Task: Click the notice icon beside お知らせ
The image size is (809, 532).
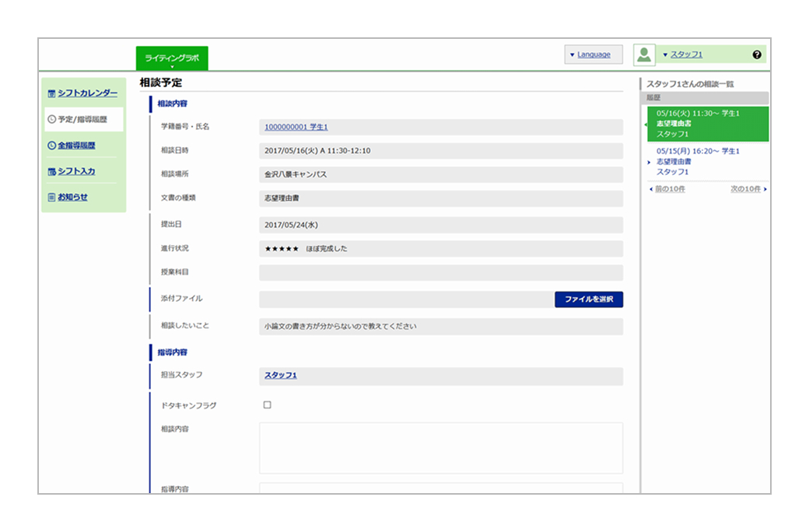Action: pyautogui.click(x=51, y=198)
